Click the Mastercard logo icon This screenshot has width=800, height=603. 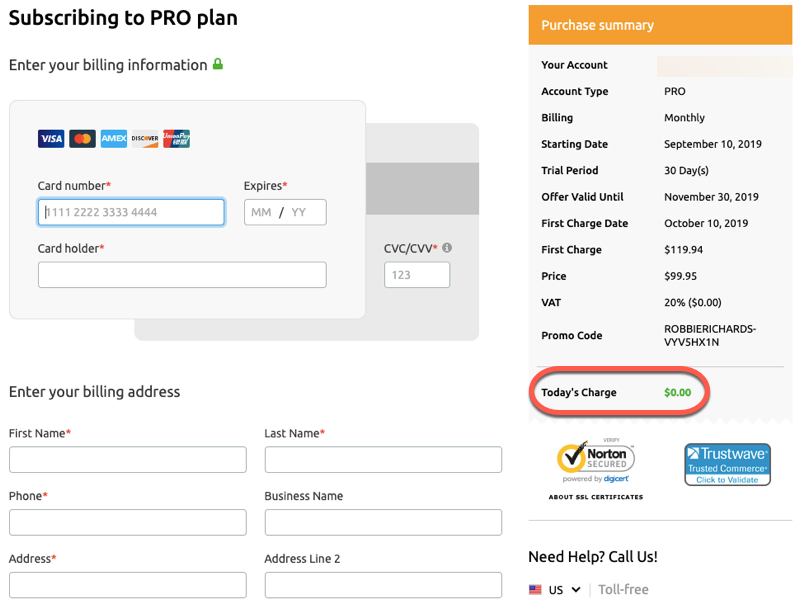(82, 139)
